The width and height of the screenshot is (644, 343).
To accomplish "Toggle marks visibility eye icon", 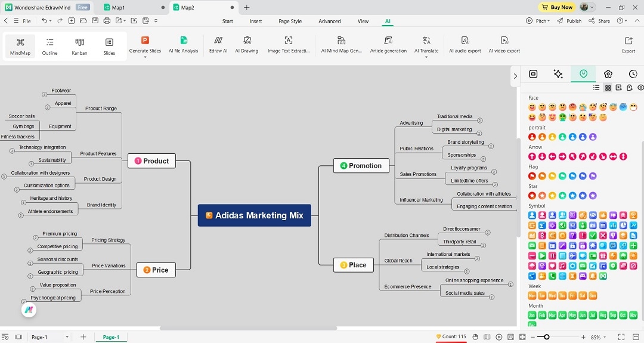I will click(640, 88).
